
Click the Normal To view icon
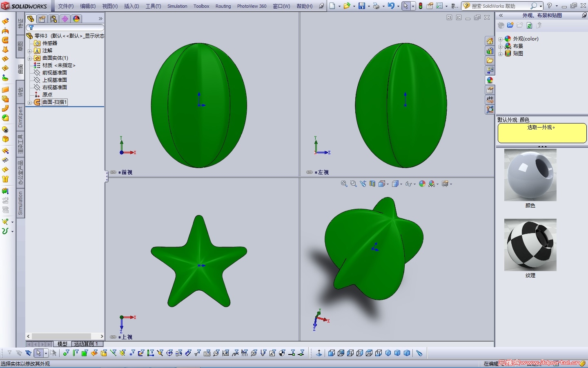pos(319,353)
